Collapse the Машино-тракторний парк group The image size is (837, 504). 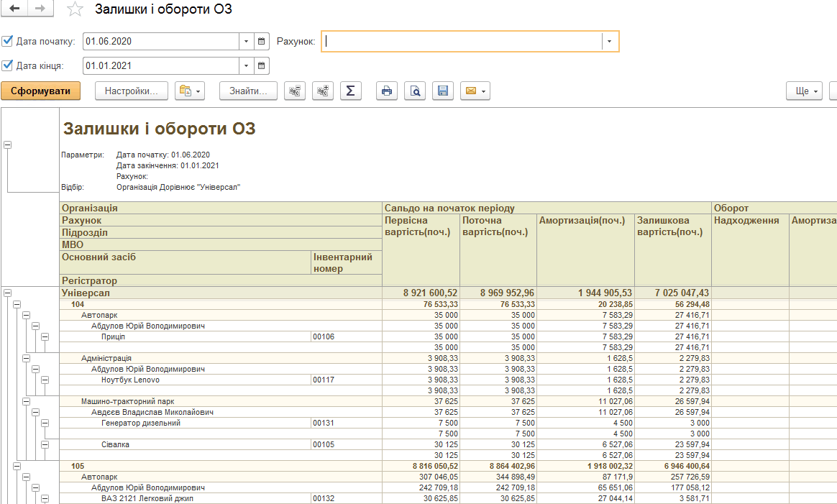pos(26,401)
